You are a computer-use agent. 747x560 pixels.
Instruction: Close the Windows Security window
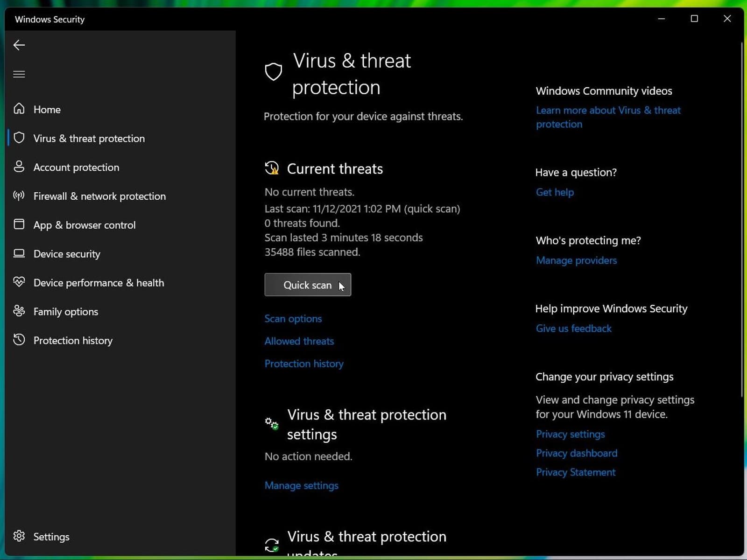(727, 19)
